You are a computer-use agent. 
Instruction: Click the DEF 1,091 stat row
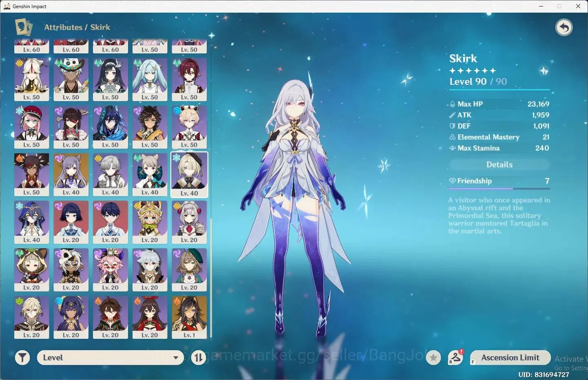(499, 126)
